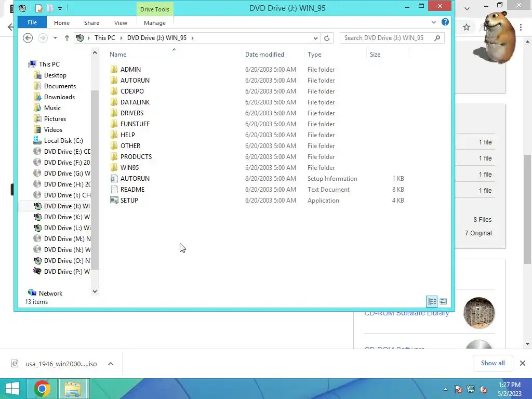Click the New folder quick access icon
The image size is (532, 399).
point(50,8)
